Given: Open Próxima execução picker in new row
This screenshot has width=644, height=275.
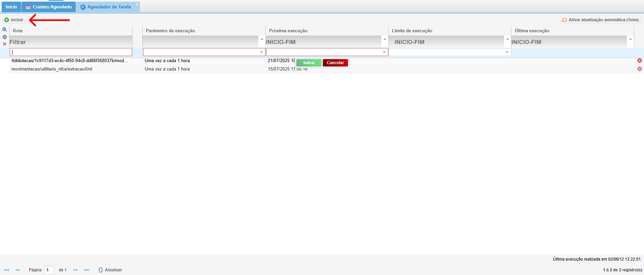Looking at the screenshot, I should pos(384,52).
